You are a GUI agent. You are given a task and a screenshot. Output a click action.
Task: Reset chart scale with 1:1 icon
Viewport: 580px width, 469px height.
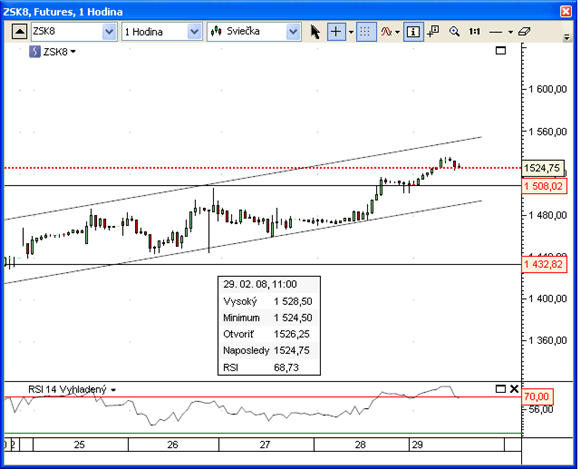475,32
